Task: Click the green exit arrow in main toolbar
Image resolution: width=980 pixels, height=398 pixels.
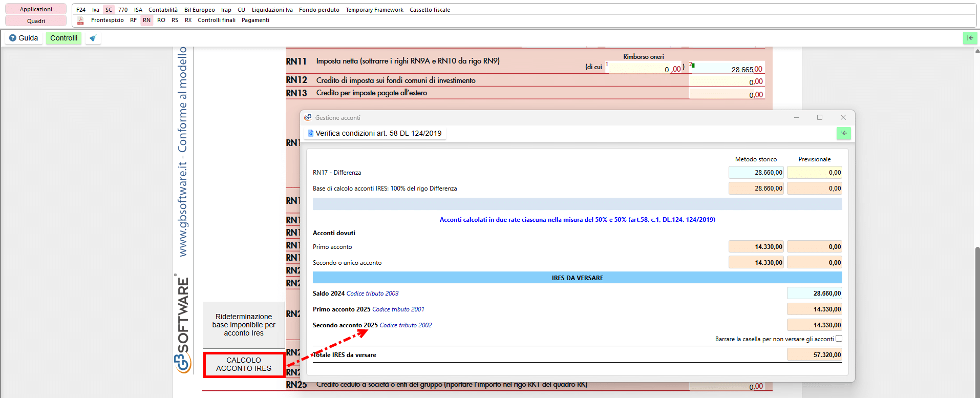Action: pyautogui.click(x=970, y=38)
